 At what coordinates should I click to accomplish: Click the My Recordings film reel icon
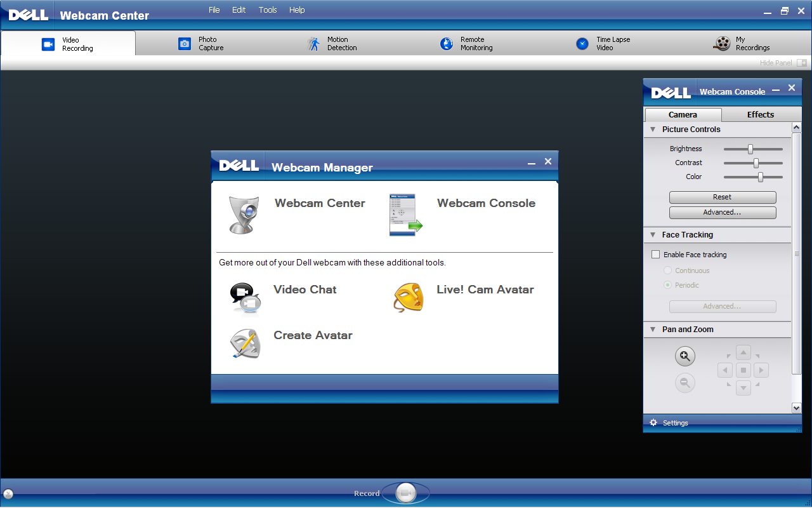722,43
